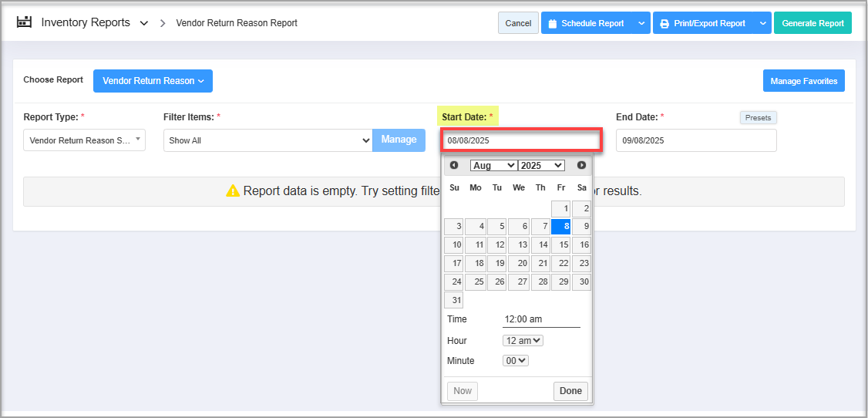
Task: Cancel the report setup
Action: (518, 23)
